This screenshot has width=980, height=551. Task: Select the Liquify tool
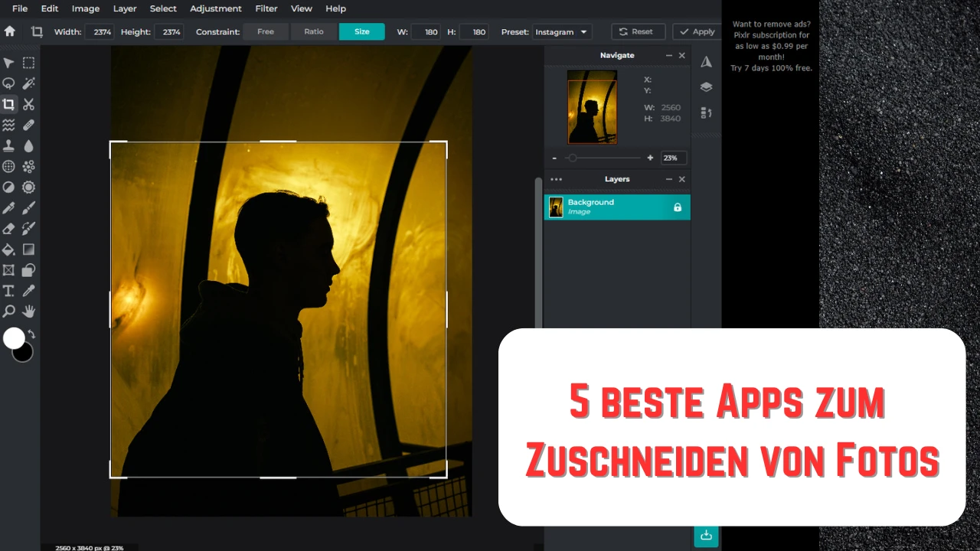9,125
